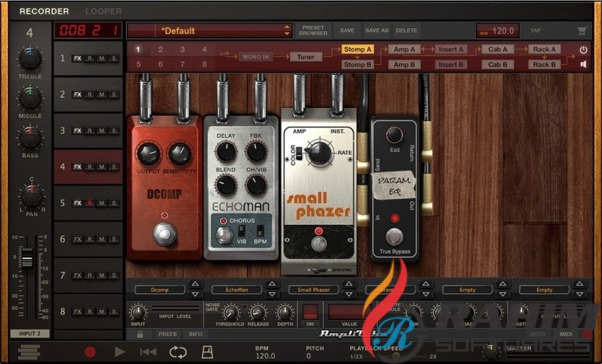602x364 pixels.
Task: Mute track 8 with its M button
Action: [x=102, y=312]
